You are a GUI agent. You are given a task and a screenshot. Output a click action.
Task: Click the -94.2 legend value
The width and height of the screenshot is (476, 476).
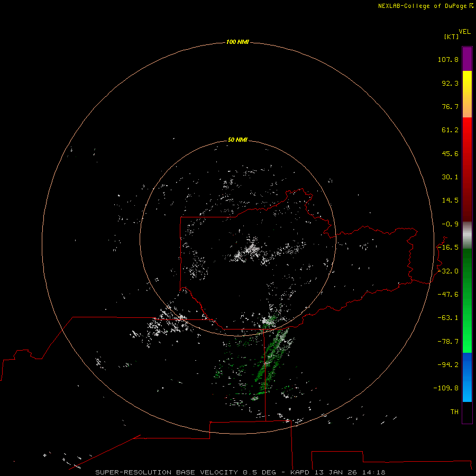tap(448, 365)
